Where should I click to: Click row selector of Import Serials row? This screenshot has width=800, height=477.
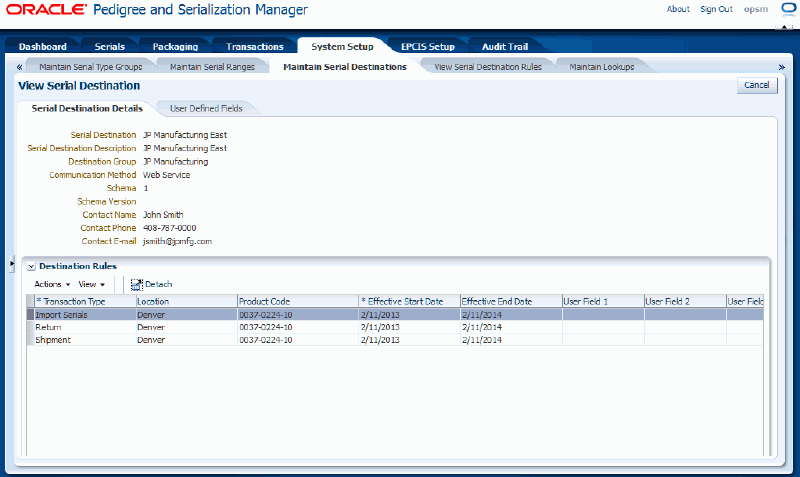[x=30, y=315]
